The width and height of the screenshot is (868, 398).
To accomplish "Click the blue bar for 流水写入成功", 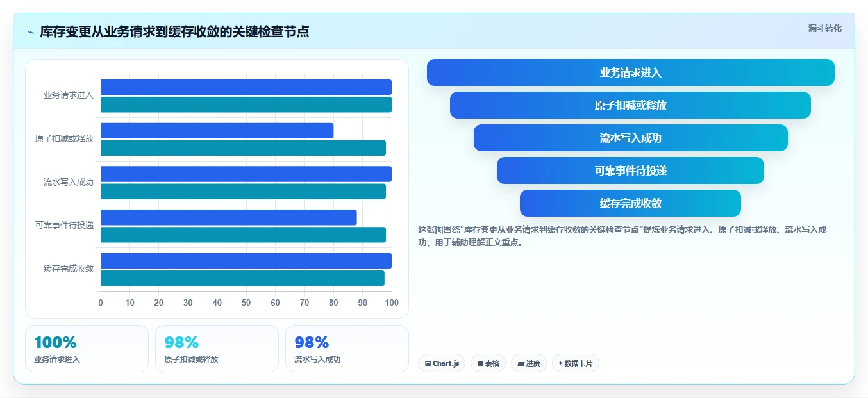I will click(246, 174).
